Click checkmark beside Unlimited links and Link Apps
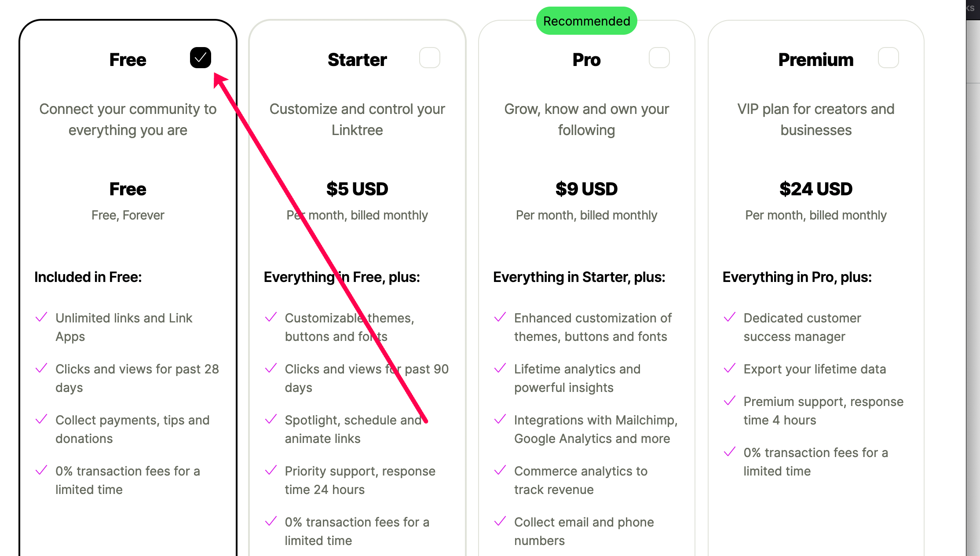Image resolution: width=980 pixels, height=556 pixels. pyautogui.click(x=41, y=317)
